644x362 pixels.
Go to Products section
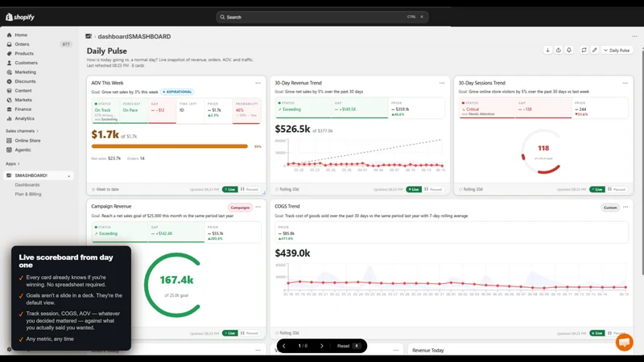click(x=24, y=53)
